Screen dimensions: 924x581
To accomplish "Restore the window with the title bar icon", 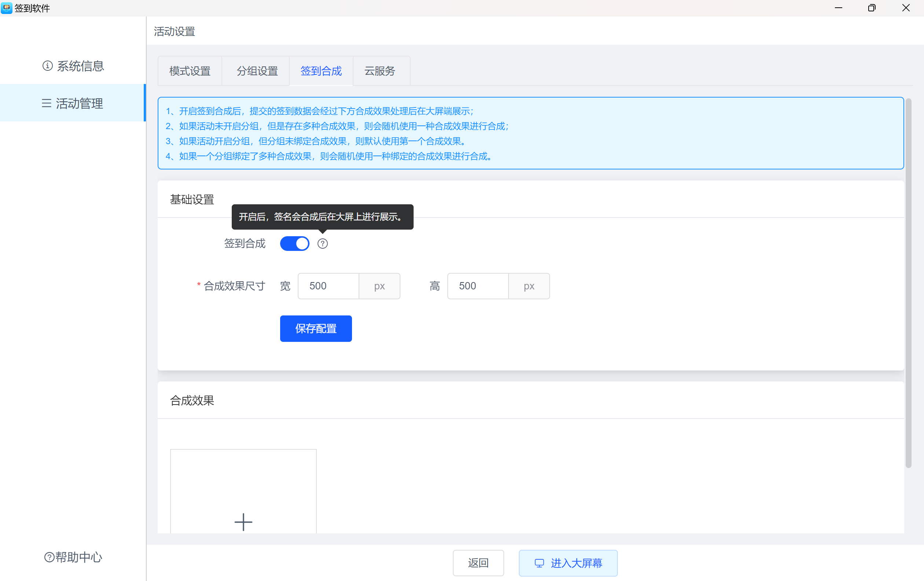I will (x=872, y=8).
